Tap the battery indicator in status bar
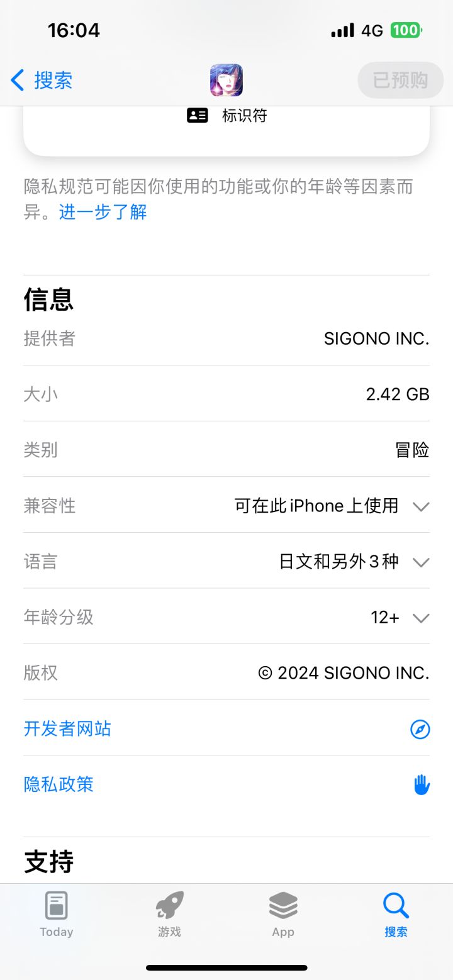Viewport: 453px width, 980px height. pyautogui.click(x=406, y=30)
